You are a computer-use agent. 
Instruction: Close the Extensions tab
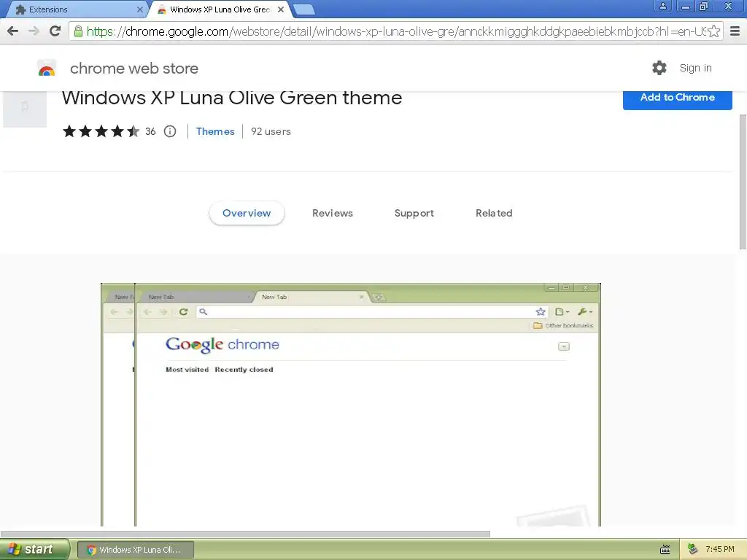click(139, 9)
